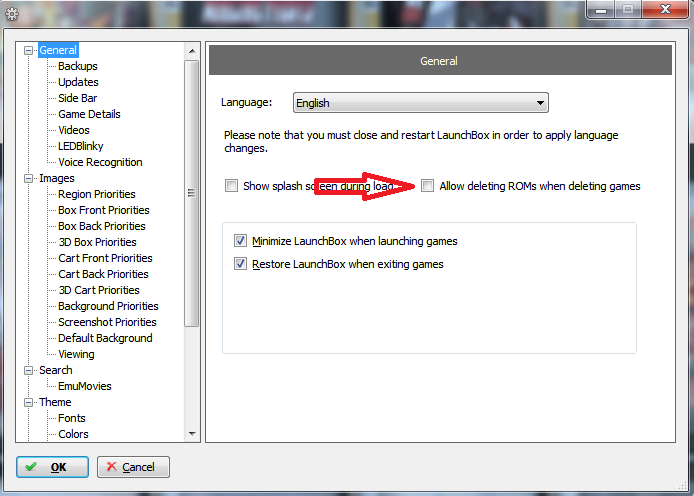The width and height of the screenshot is (694, 496).
Task: Select Cart Front Priorities
Action: pyautogui.click(x=105, y=258)
